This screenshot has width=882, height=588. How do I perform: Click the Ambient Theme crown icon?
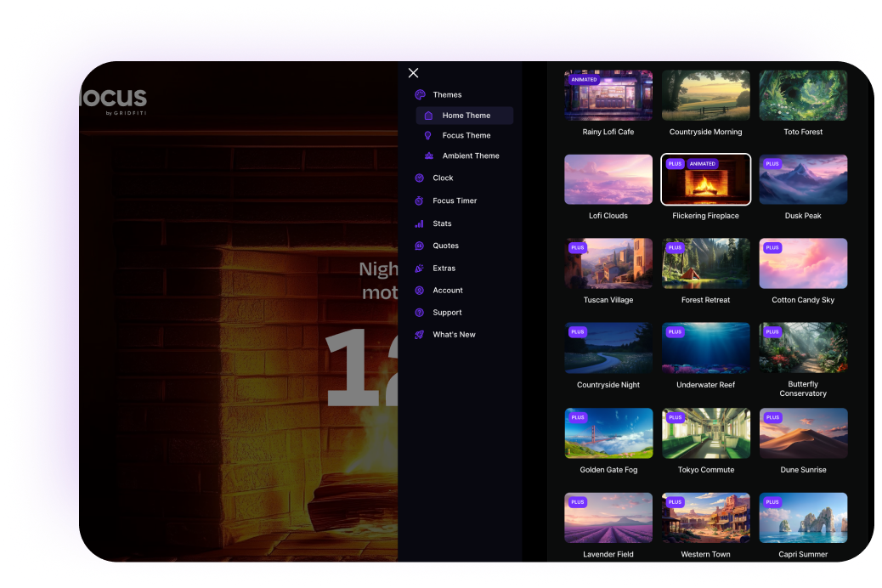pyautogui.click(x=430, y=155)
